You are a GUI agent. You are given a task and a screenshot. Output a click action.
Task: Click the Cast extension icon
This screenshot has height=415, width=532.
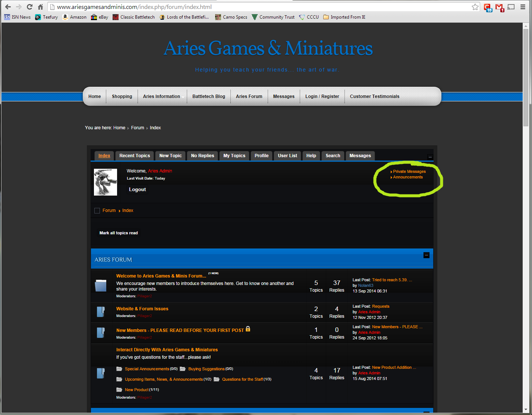tap(511, 7)
